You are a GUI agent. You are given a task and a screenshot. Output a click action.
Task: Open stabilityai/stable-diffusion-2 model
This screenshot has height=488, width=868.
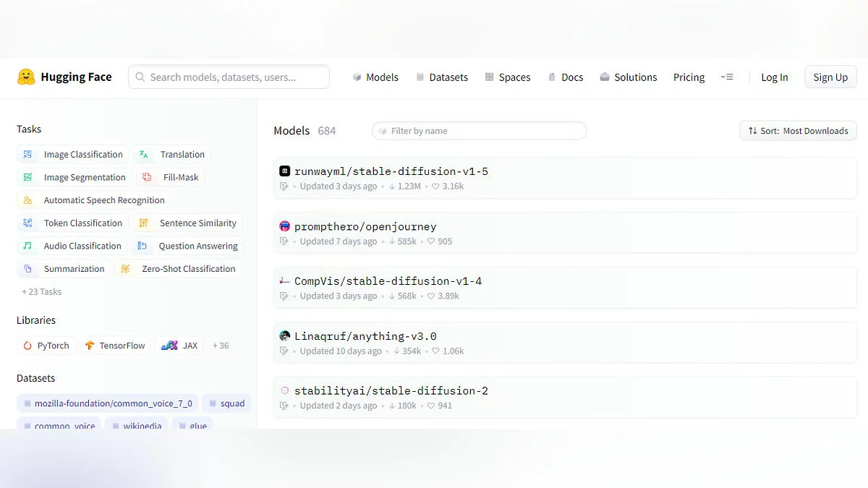click(x=565, y=398)
